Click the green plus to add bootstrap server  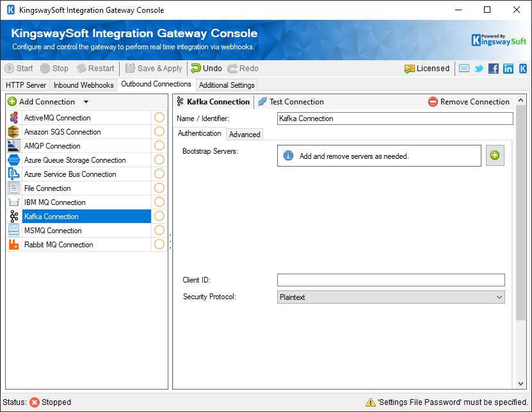click(x=495, y=156)
